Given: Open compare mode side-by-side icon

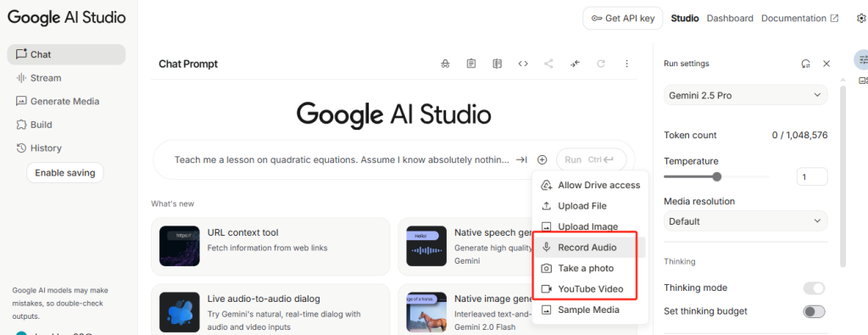Looking at the screenshot, I should pyautogui.click(x=497, y=64).
